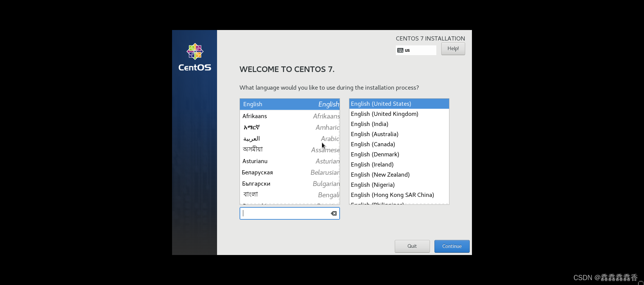
Task: Choose English (Hong Kong SAR China) locale
Action: pos(399,195)
